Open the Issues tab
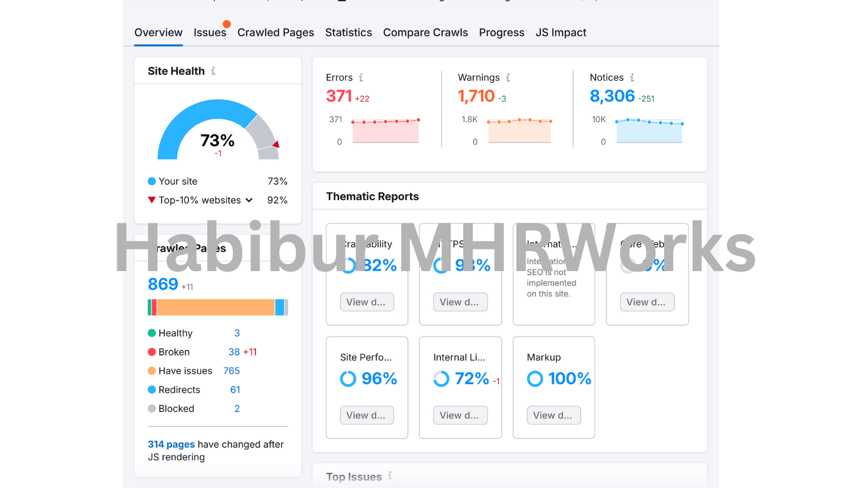Screen dimensions: 868x488 (210, 33)
